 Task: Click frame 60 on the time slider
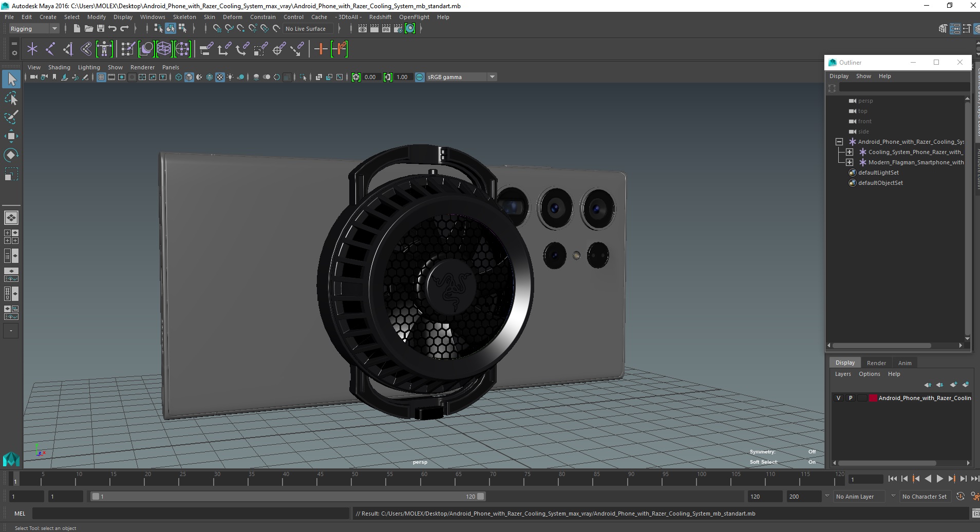(424, 480)
